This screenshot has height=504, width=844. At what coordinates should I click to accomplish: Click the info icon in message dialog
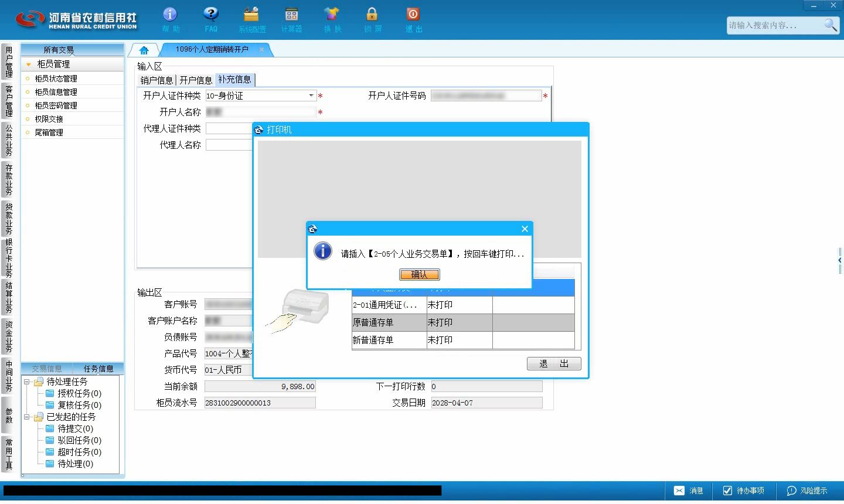coord(323,251)
